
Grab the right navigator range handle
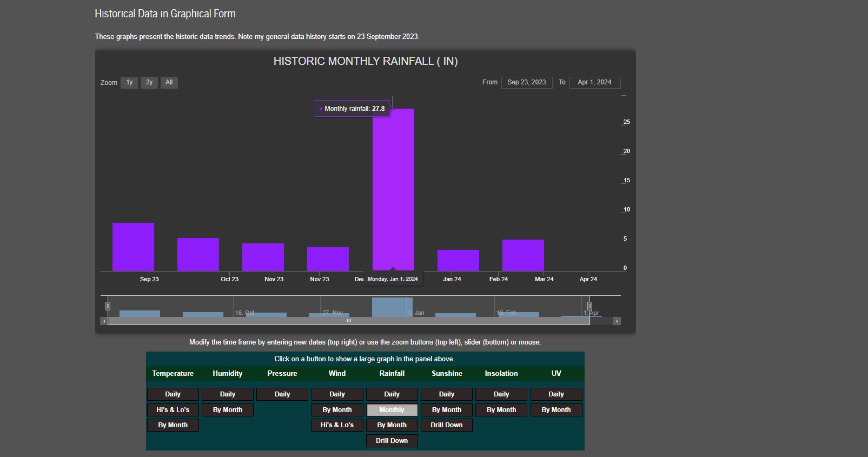[x=589, y=306]
